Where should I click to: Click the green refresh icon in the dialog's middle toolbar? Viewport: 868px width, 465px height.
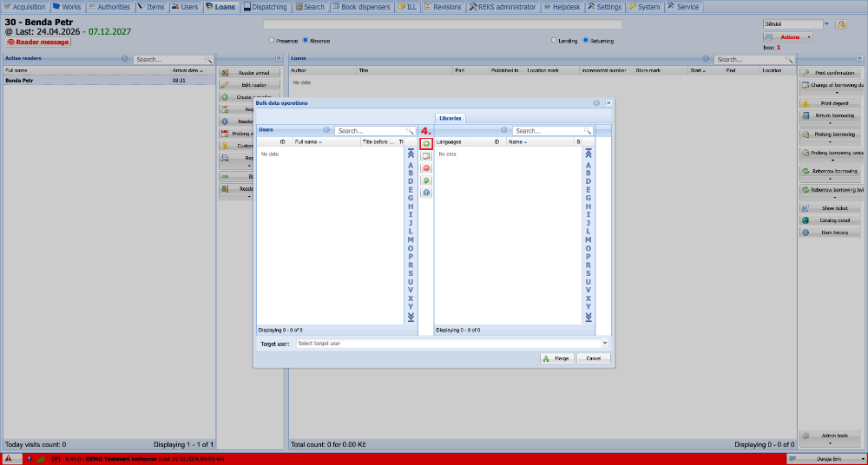pyautogui.click(x=426, y=180)
